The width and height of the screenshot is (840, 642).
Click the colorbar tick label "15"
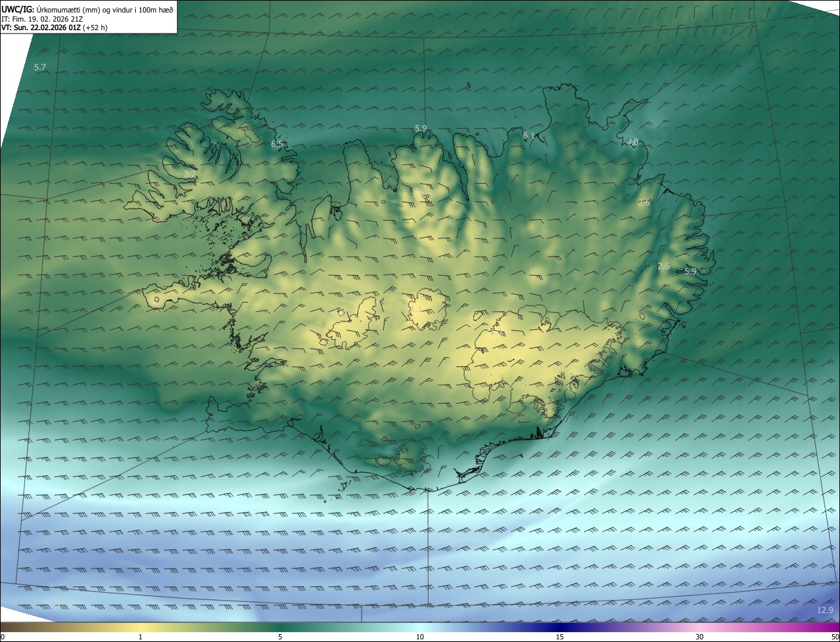pos(560,637)
